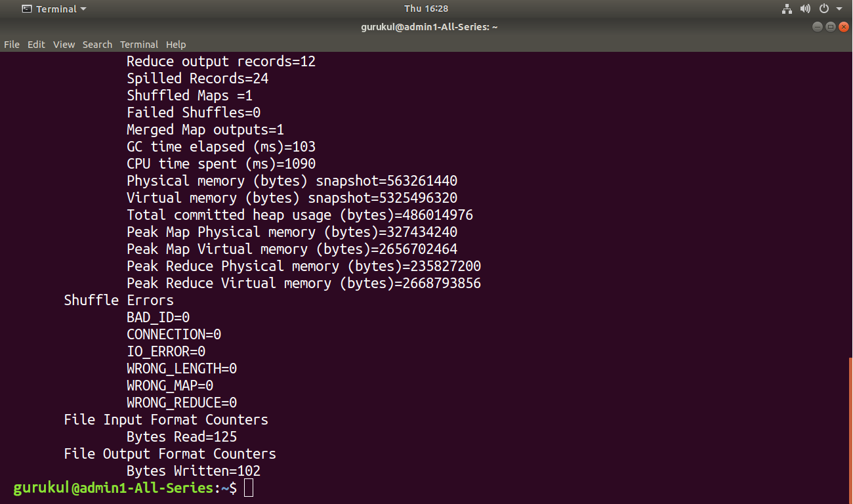Image resolution: width=853 pixels, height=504 pixels.
Task: Click the cursor at the shell prompt
Action: click(x=248, y=488)
